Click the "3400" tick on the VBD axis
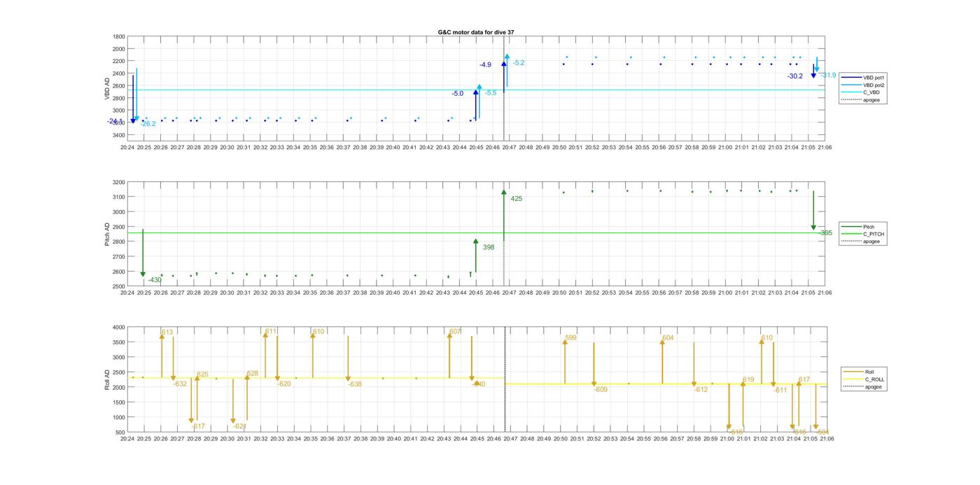The width and height of the screenshot is (980, 485). coord(119,135)
